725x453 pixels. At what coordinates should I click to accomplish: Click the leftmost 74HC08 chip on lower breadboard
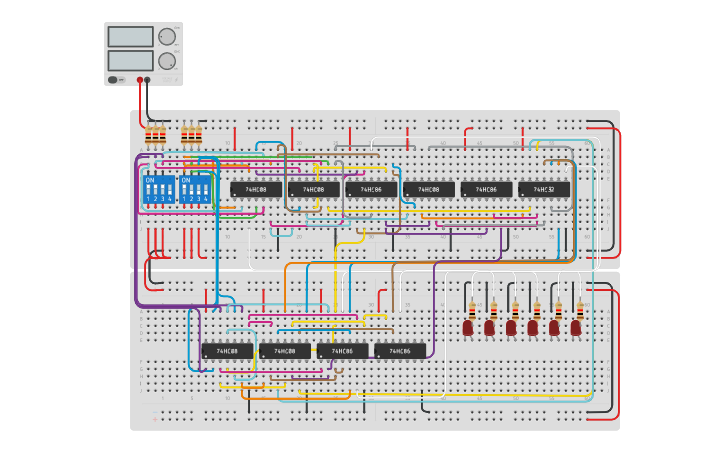click(x=227, y=351)
